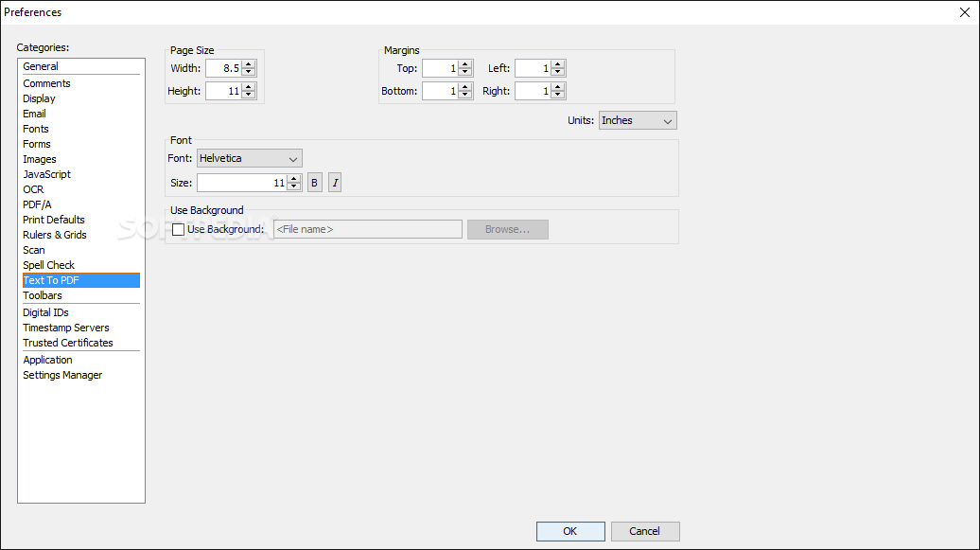Decrease the page Height stepper value
Viewport: 980px width, 550px height.
pos(249,95)
